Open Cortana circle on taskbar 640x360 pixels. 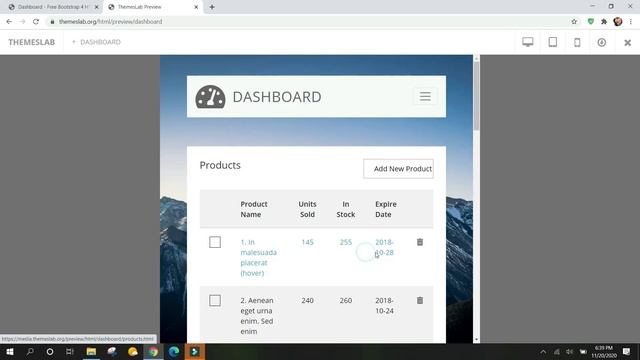pos(50,351)
